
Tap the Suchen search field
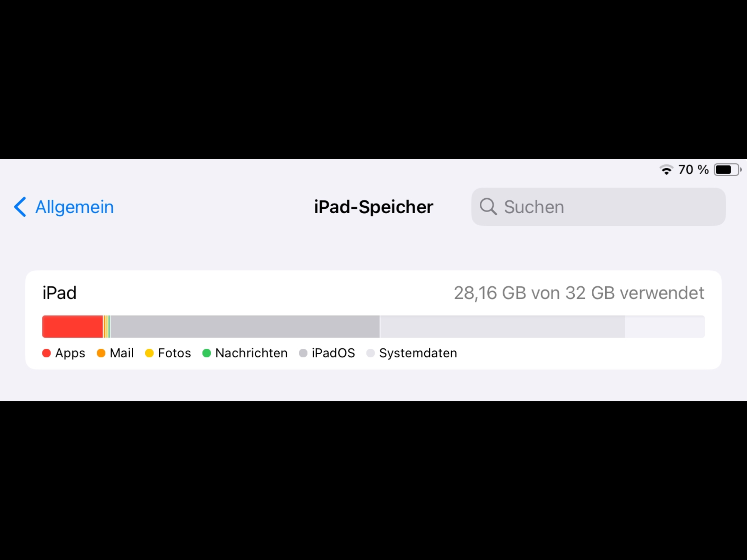coord(598,207)
